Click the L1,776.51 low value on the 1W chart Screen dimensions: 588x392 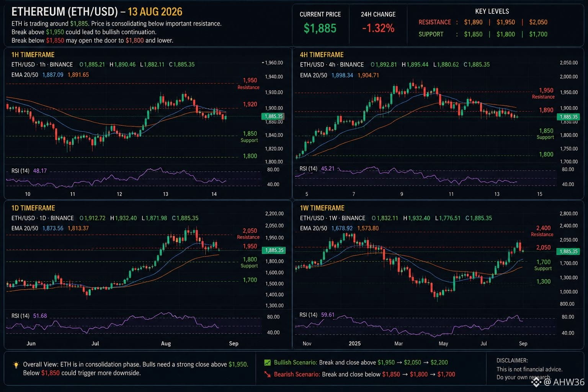point(448,218)
